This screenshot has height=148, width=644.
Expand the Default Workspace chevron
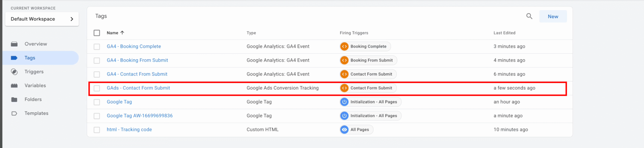click(72, 19)
